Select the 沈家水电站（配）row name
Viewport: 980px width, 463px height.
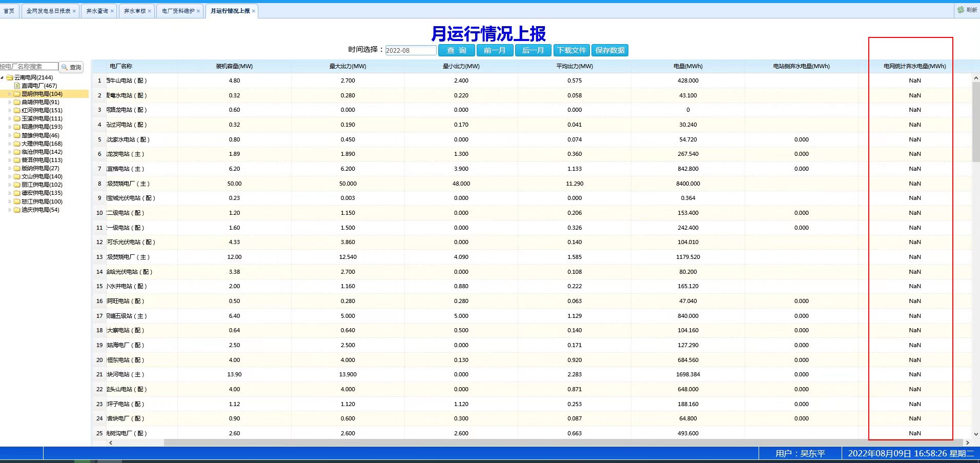pyautogui.click(x=128, y=139)
